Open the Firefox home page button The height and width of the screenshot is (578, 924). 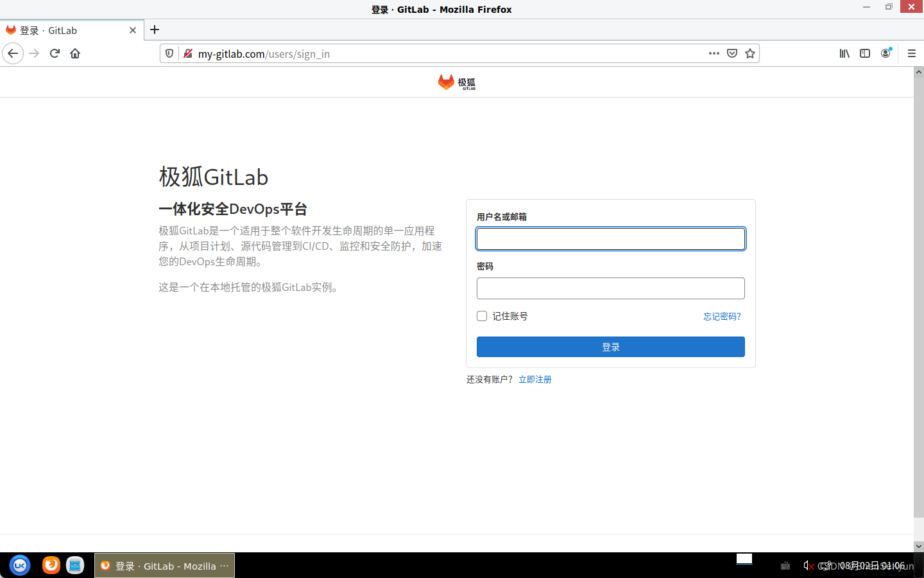click(x=75, y=53)
